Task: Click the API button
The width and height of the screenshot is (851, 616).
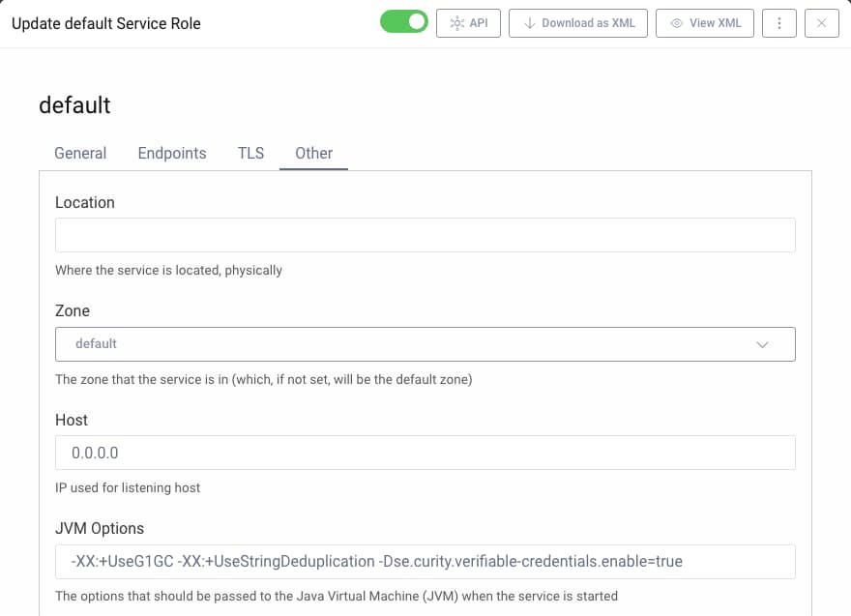Action: [x=468, y=23]
